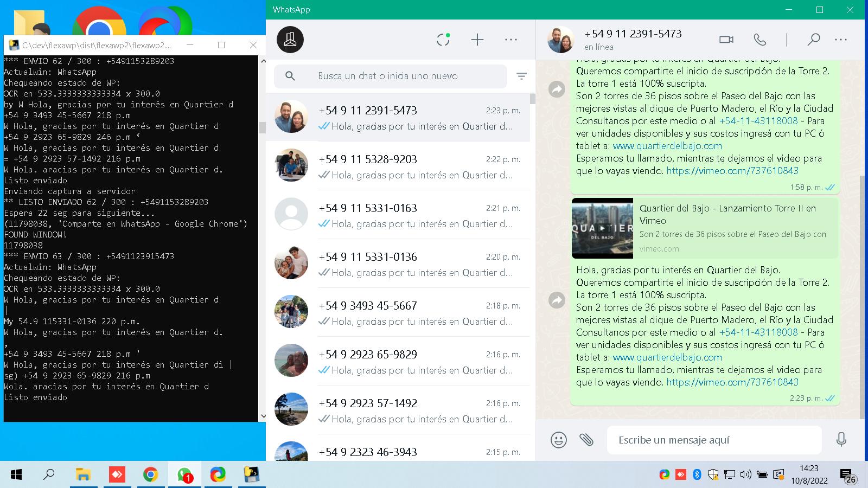The image size is (868, 488).
Task: Open AnyDesk from the taskbar
Action: [x=117, y=475]
